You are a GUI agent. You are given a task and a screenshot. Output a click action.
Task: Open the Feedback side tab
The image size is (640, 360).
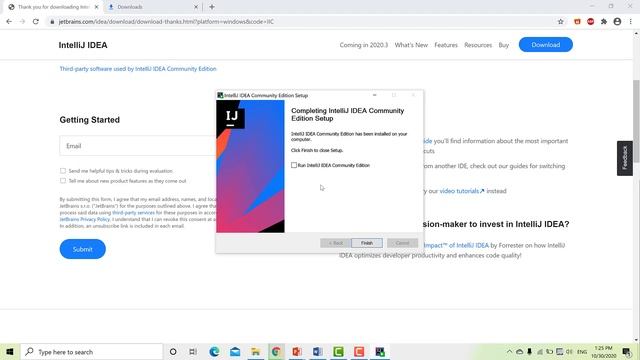[624, 158]
